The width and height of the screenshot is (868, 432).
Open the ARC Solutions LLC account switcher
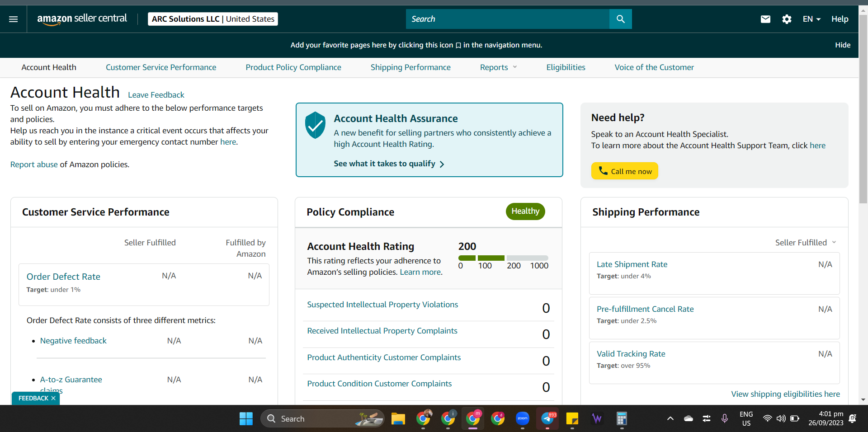213,19
